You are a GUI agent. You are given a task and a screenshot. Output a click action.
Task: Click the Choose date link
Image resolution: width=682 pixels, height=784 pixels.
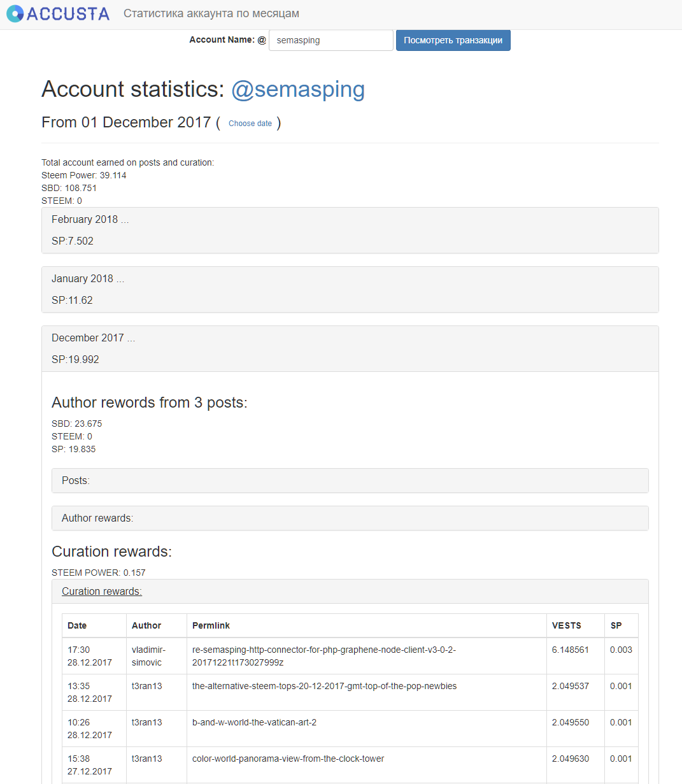coord(250,124)
